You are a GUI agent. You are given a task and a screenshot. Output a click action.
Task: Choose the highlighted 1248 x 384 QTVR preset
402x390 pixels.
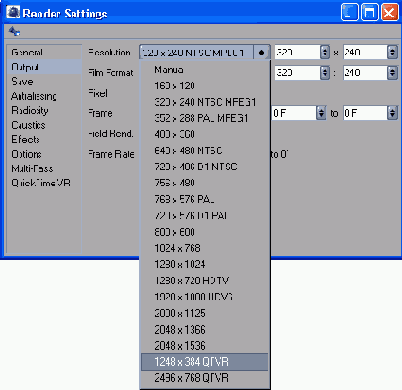click(x=205, y=362)
